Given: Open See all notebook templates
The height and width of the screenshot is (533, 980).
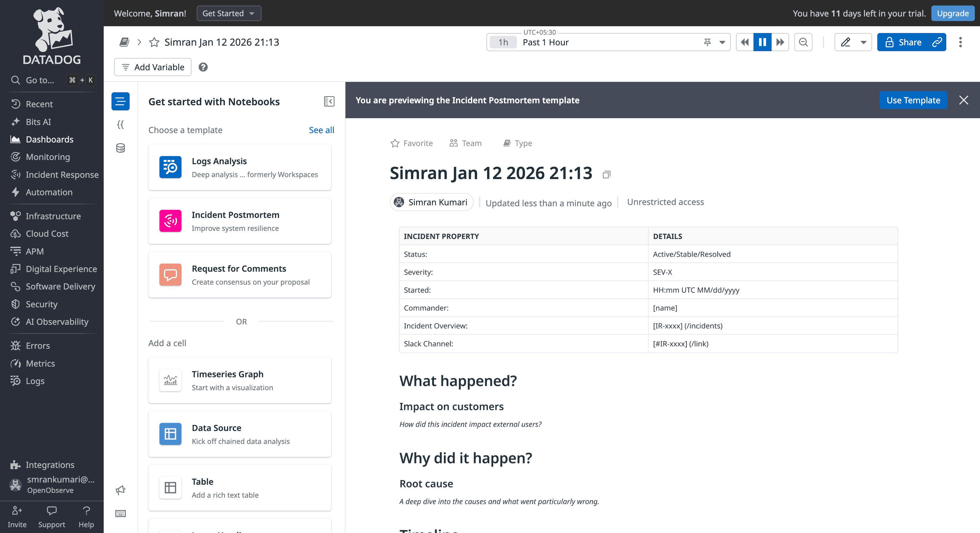Looking at the screenshot, I should (x=321, y=130).
